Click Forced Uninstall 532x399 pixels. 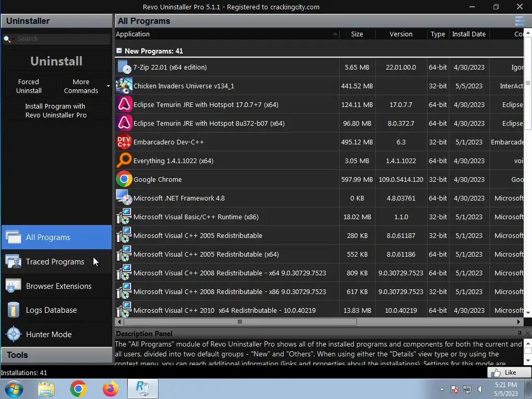pos(29,86)
